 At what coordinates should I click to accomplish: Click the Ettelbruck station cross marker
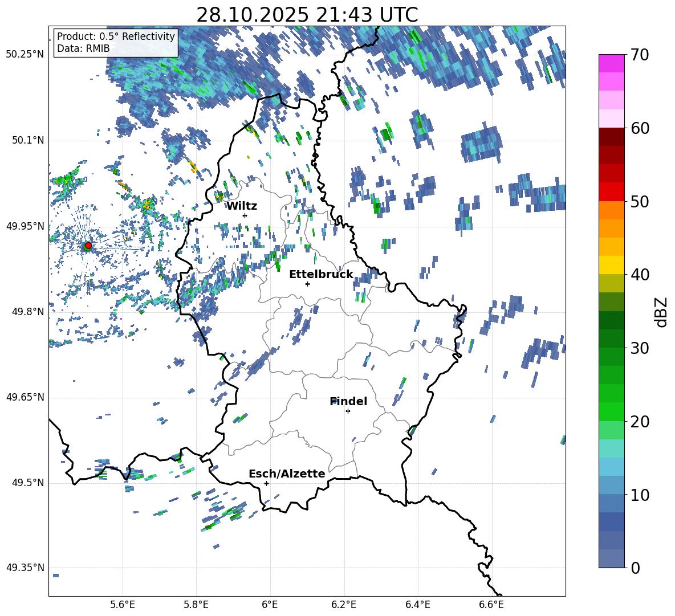(x=307, y=284)
